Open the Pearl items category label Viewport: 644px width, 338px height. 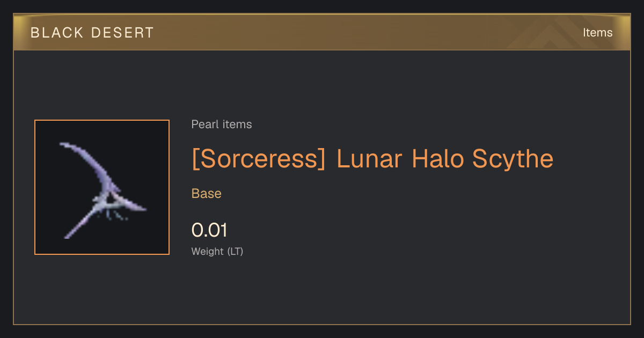click(222, 124)
